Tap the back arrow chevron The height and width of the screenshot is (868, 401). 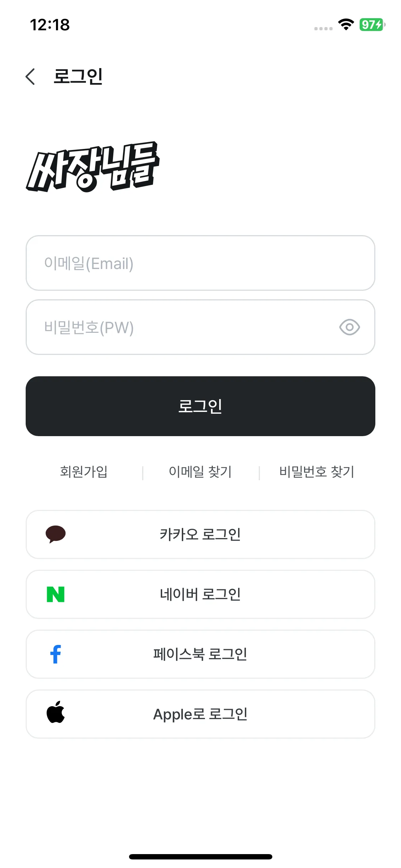pyautogui.click(x=30, y=77)
